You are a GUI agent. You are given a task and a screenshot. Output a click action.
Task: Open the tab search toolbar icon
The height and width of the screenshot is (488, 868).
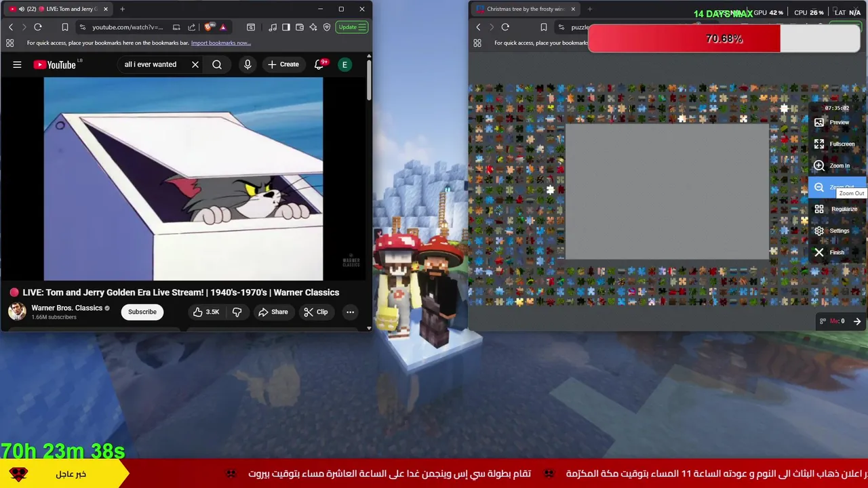(x=251, y=27)
